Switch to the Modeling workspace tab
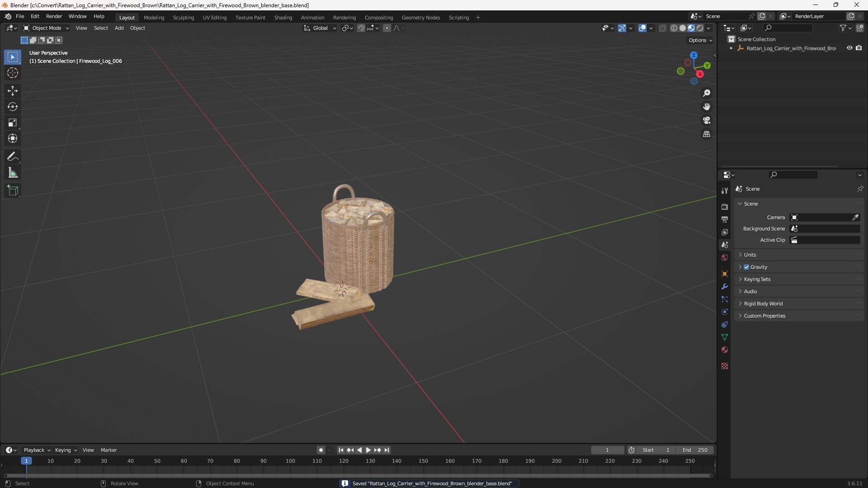 point(154,18)
